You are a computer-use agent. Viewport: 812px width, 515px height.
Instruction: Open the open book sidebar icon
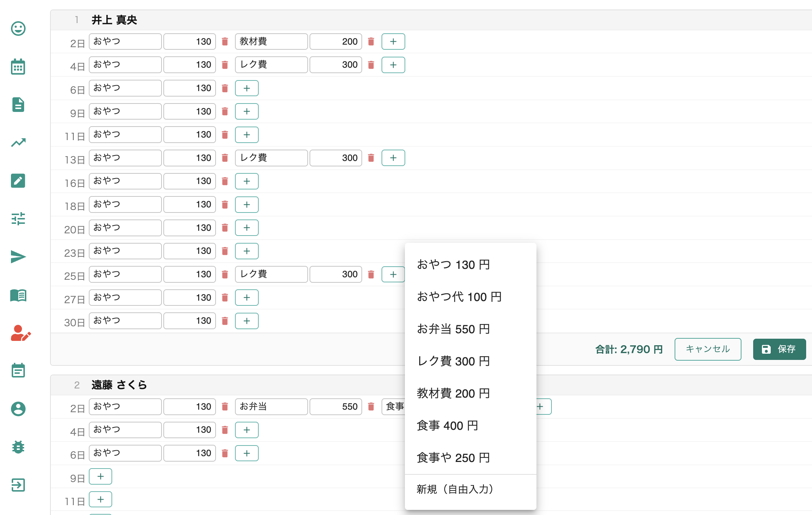pos(18,295)
